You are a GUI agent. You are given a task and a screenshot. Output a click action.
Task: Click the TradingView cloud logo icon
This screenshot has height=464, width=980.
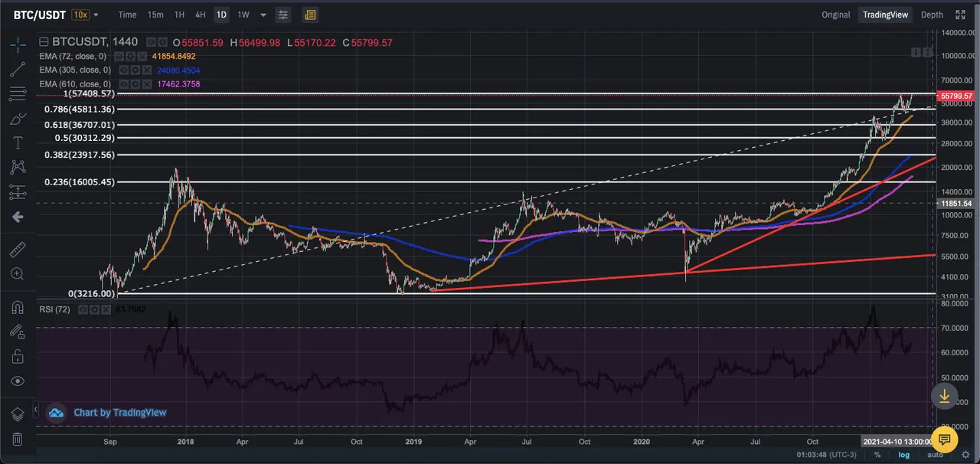pyautogui.click(x=56, y=413)
